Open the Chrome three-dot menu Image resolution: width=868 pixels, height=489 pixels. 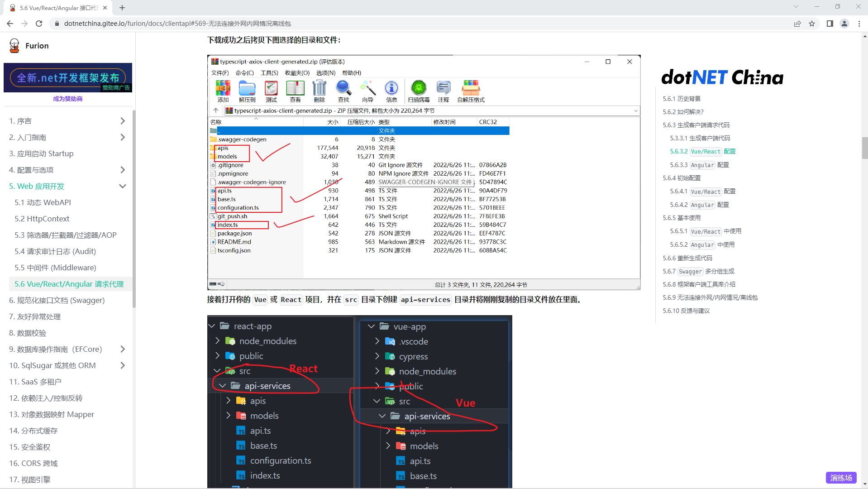[x=859, y=24]
